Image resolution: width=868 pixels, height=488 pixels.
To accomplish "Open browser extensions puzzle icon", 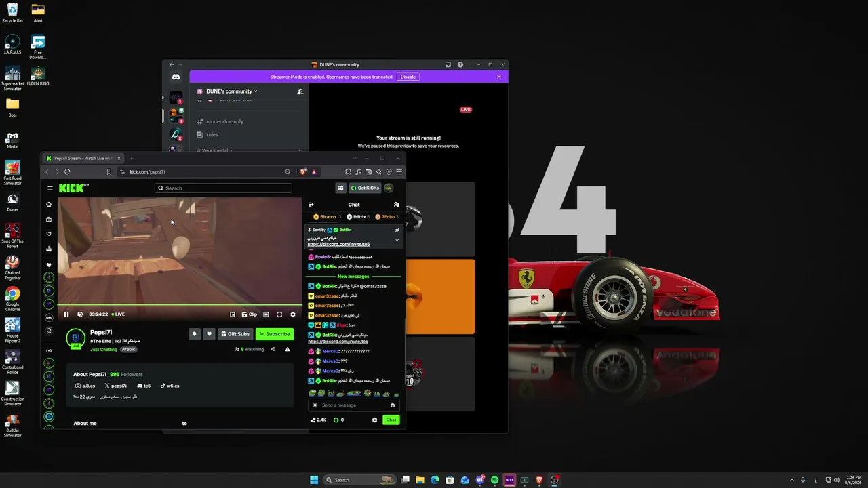I will click(348, 172).
